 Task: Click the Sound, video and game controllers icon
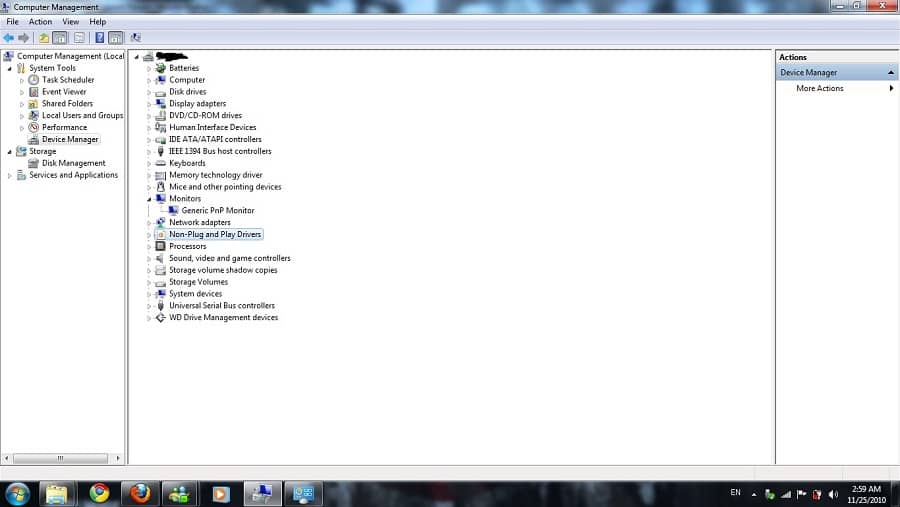[161, 258]
